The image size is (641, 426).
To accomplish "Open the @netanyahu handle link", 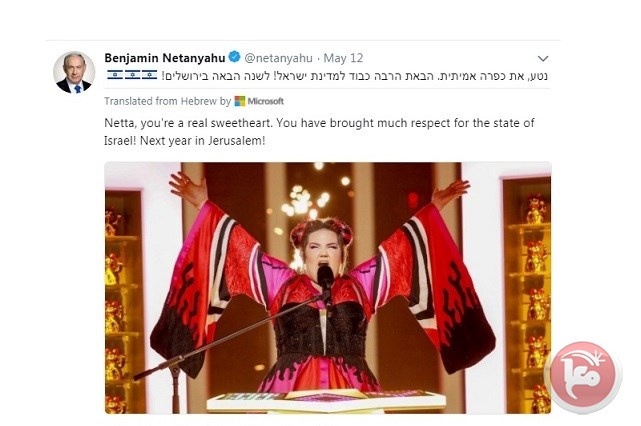I will [278, 58].
